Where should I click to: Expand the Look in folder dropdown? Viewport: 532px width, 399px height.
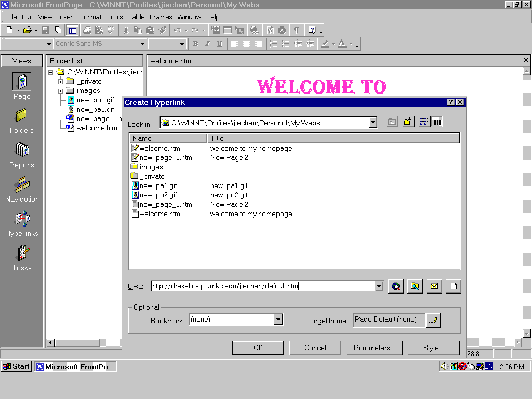373,123
